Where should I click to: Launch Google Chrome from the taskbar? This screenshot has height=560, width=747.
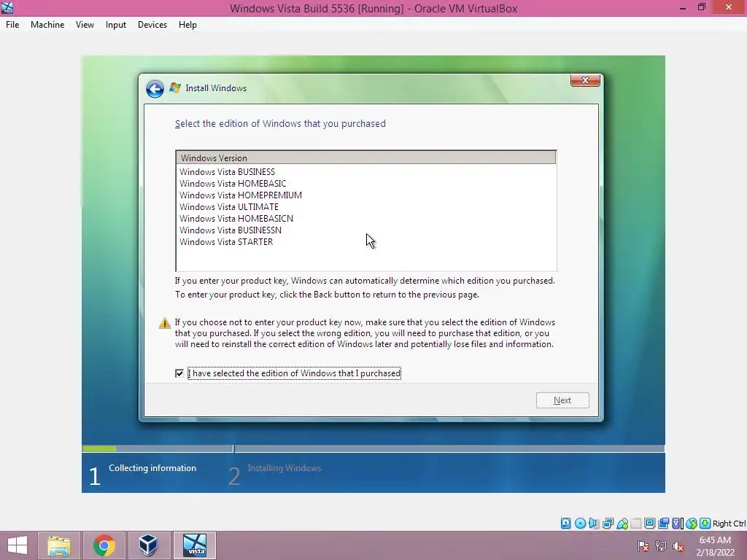pos(104,545)
